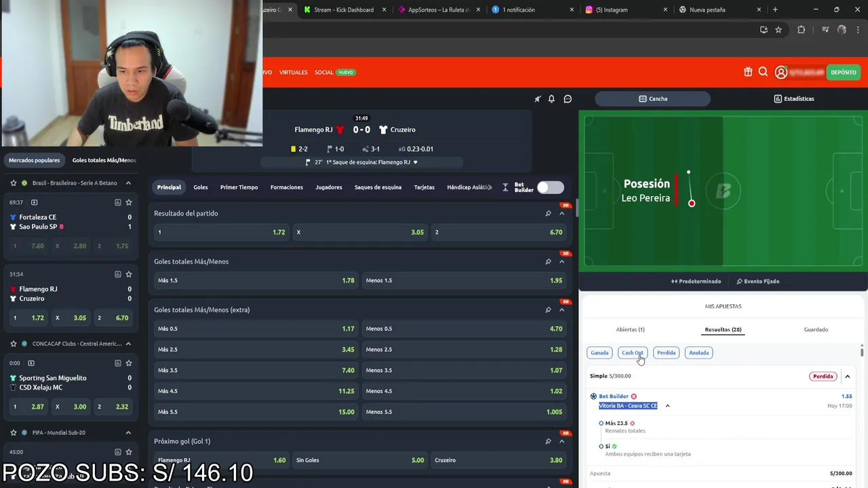
Task: Open the Guardado bets tab
Action: tap(816, 329)
